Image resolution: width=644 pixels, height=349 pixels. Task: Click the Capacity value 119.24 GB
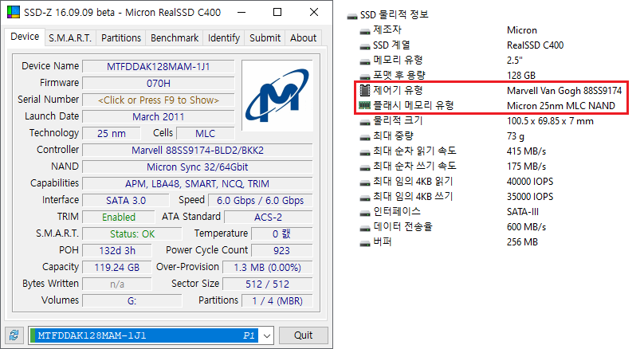[117, 268]
